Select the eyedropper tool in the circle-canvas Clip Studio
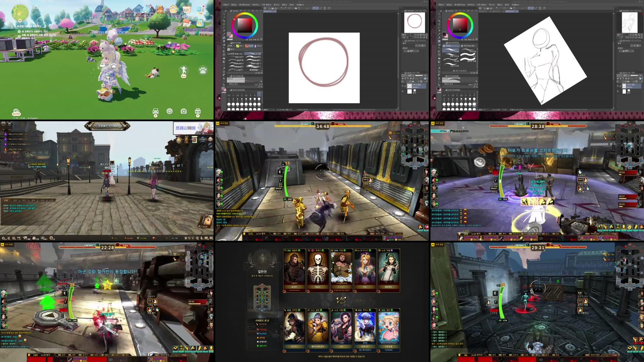644x362 pixels. point(224,34)
